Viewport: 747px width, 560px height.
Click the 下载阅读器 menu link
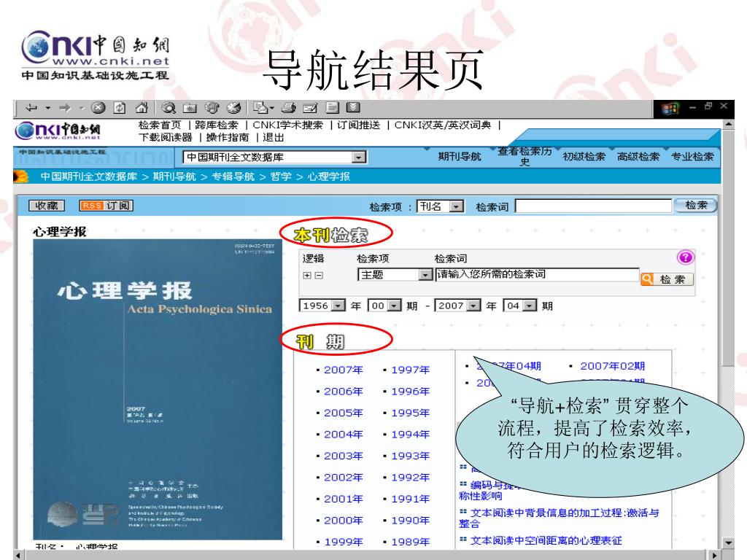(166, 137)
